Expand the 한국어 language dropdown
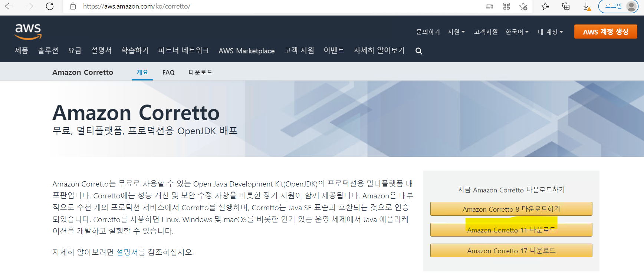The height and width of the screenshot is (274, 644). pos(517,32)
